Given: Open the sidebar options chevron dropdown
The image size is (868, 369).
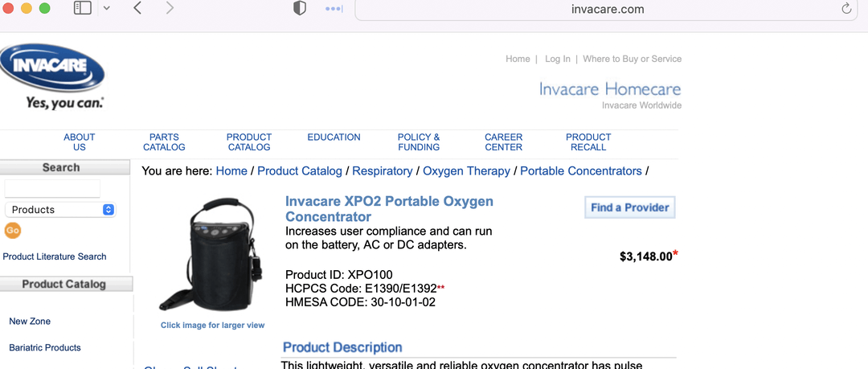Looking at the screenshot, I should click(106, 9).
